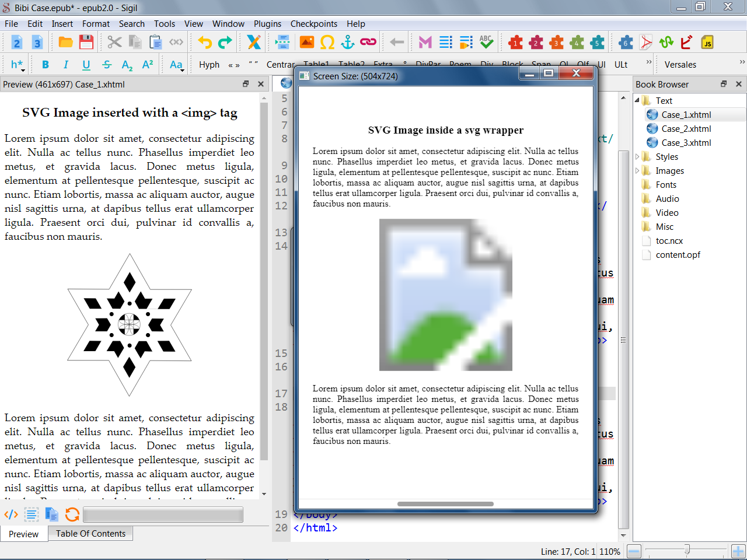Image resolution: width=747 pixels, height=560 pixels.
Task: Zoom out with the minus button
Action: tap(634, 551)
